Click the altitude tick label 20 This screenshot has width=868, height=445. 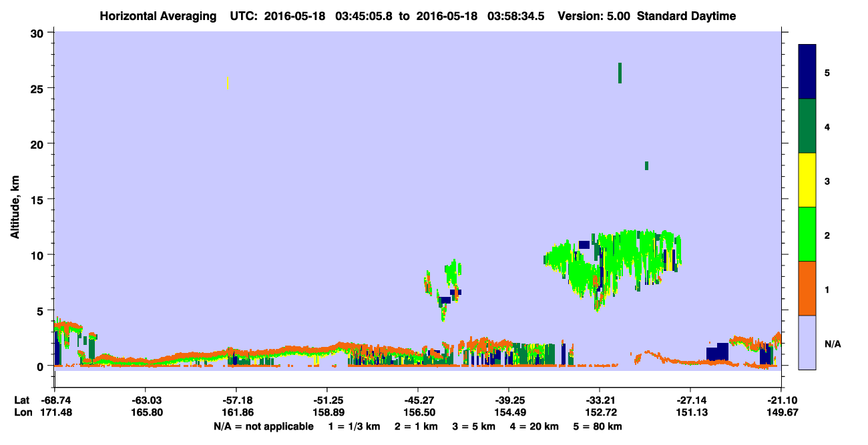pyautogui.click(x=39, y=144)
